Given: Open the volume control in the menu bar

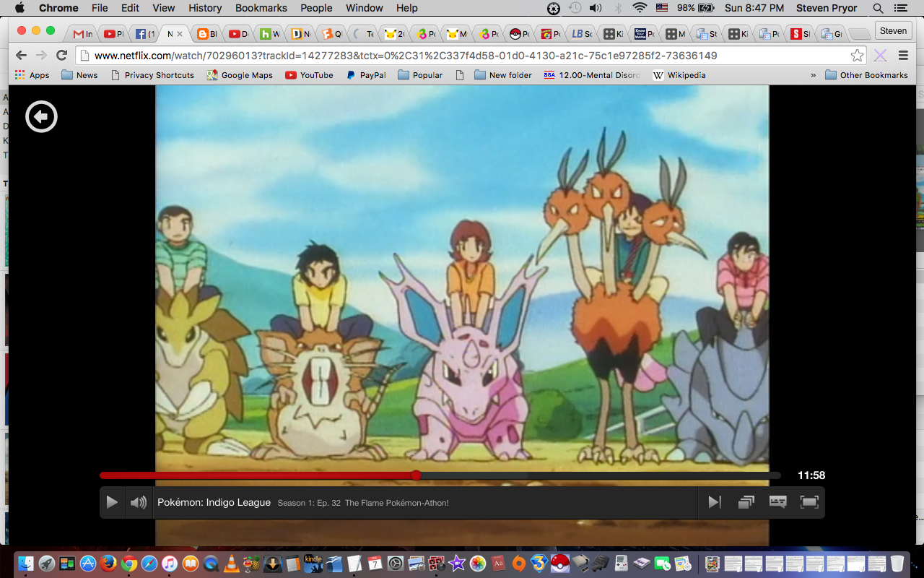Looking at the screenshot, I should [x=596, y=8].
